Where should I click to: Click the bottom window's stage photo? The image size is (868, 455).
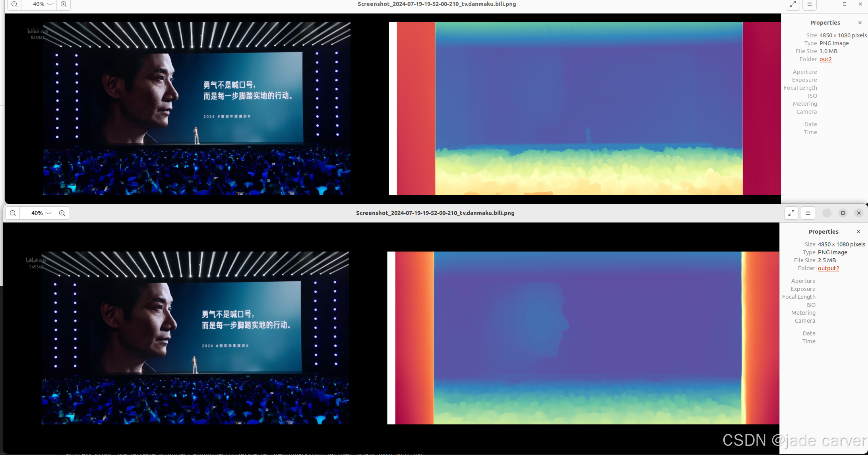pos(195,338)
